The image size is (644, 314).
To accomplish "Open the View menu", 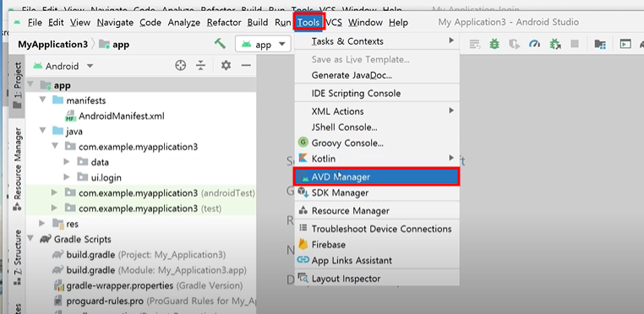I will (80, 23).
